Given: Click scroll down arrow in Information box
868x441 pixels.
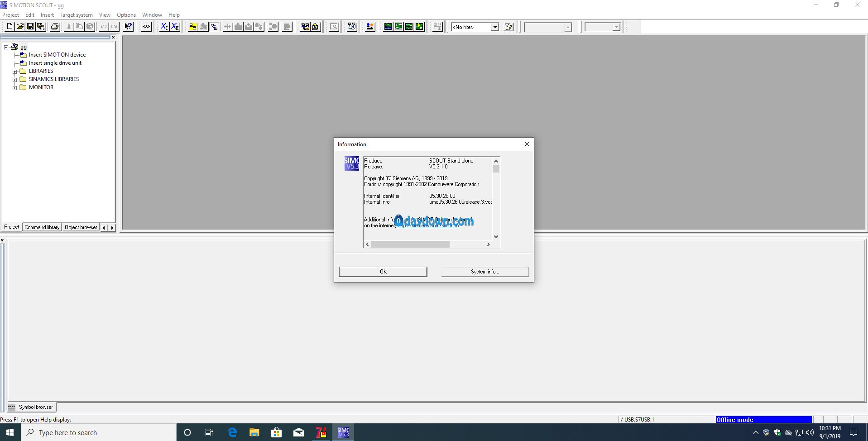Looking at the screenshot, I should pyautogui.click(x=496, y=236).
